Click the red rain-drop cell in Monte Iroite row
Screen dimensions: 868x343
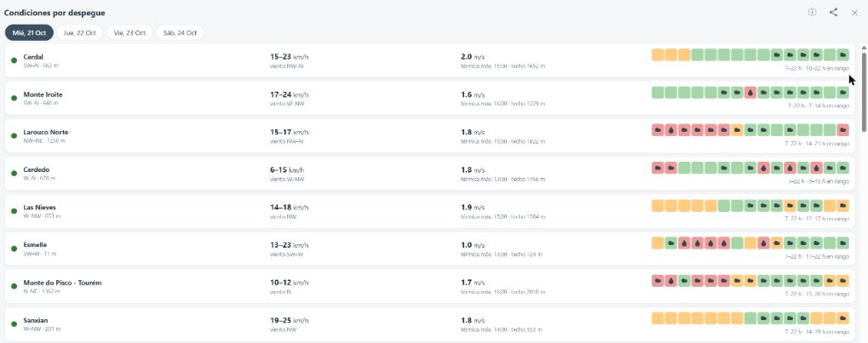[750, 93]
